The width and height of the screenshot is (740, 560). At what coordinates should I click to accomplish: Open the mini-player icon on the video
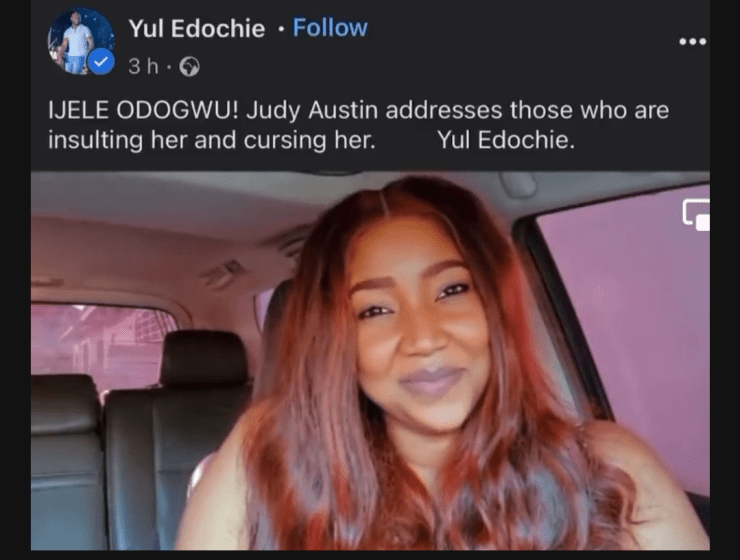pyautogui.click(x=697, y=214)
